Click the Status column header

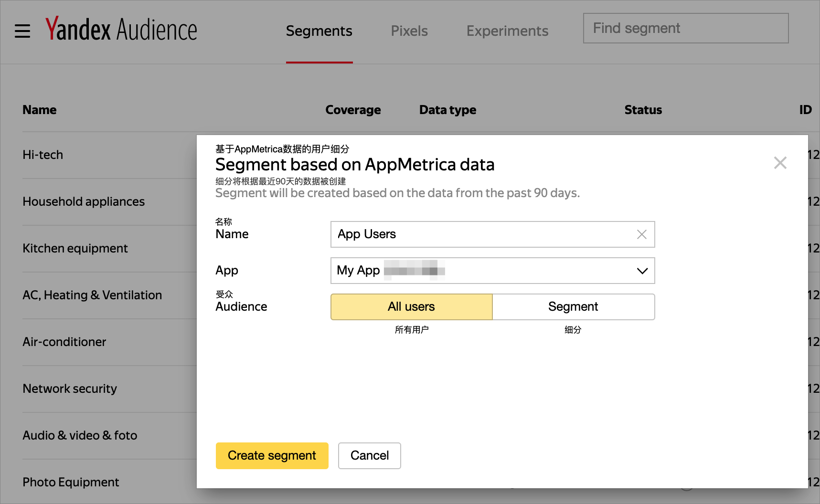point(643,110)
